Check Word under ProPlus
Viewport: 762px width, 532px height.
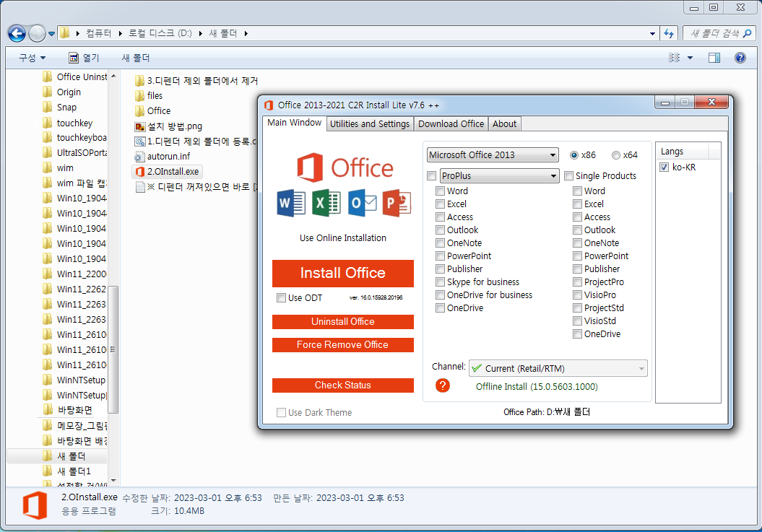(x=440, y=191)
